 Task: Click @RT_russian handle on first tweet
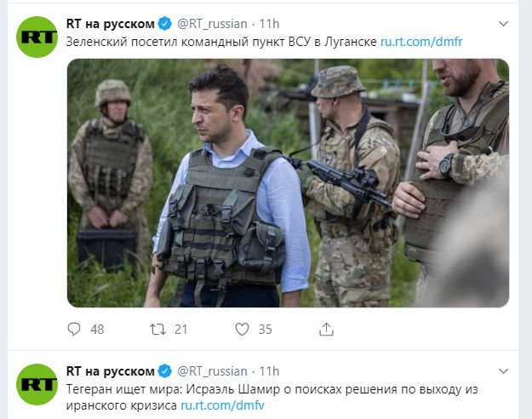(212, 24)
